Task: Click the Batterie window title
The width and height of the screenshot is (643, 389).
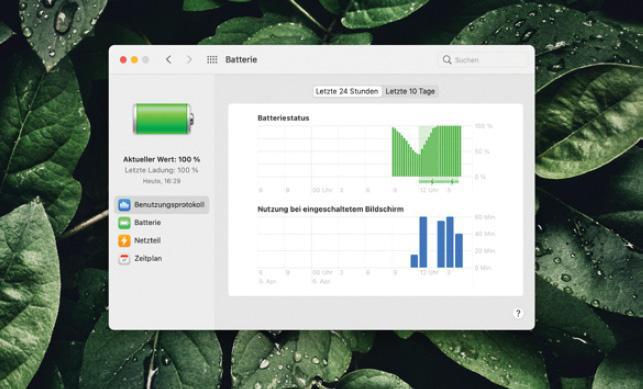Action: click(x=241, y=60)
